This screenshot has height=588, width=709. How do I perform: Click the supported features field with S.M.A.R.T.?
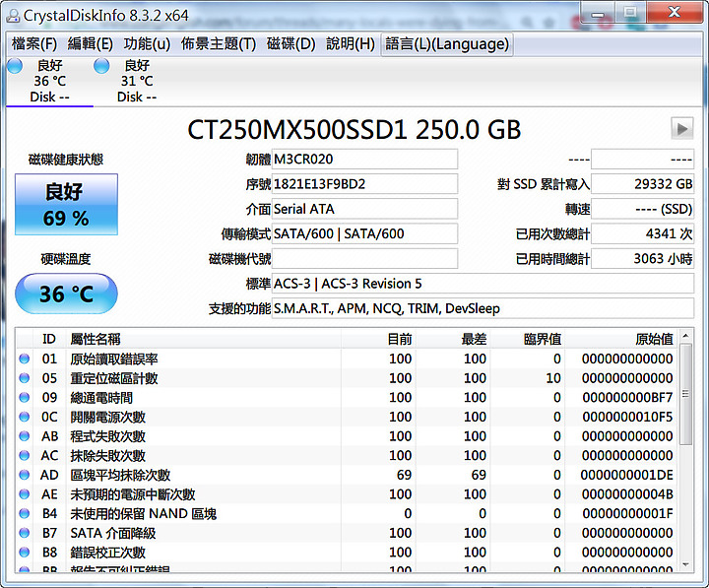click(483, 308)
